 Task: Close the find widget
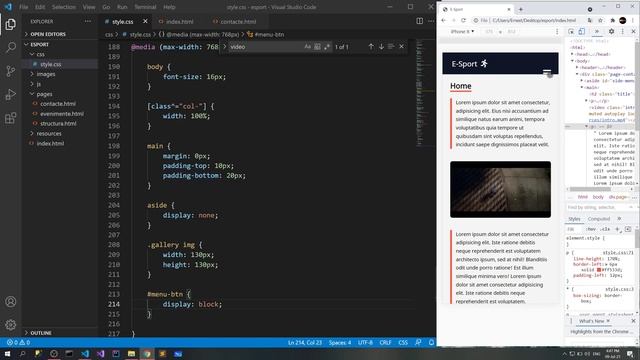[x=401, y=47]
